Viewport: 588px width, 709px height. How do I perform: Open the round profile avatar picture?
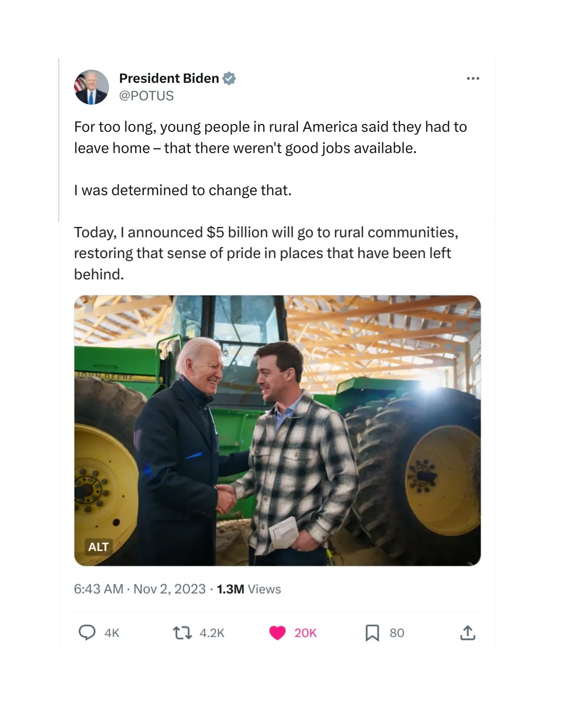tap(92, 87)
